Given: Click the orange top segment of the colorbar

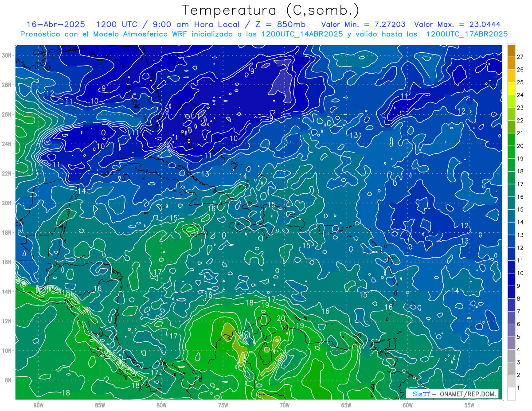Looking at the screenshot, I should click(x=511, y=51).
